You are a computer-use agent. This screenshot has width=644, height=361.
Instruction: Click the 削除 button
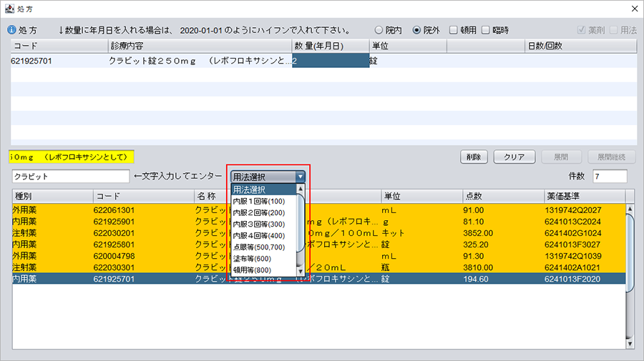[474, 157]
